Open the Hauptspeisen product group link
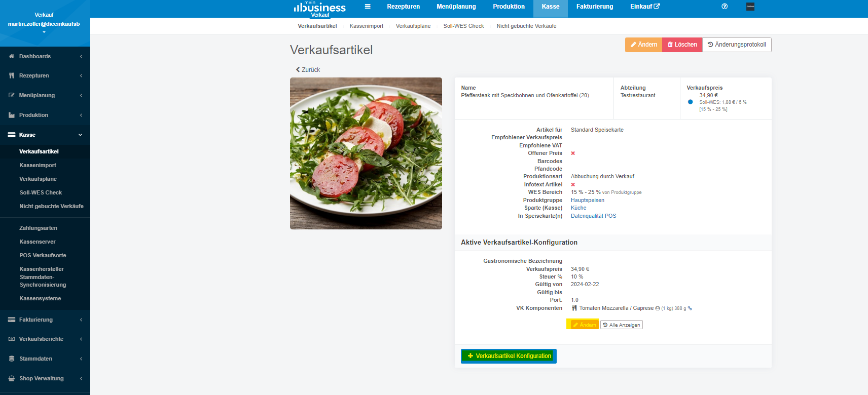The height and width of the screenshot is (395, 868). 588,200
